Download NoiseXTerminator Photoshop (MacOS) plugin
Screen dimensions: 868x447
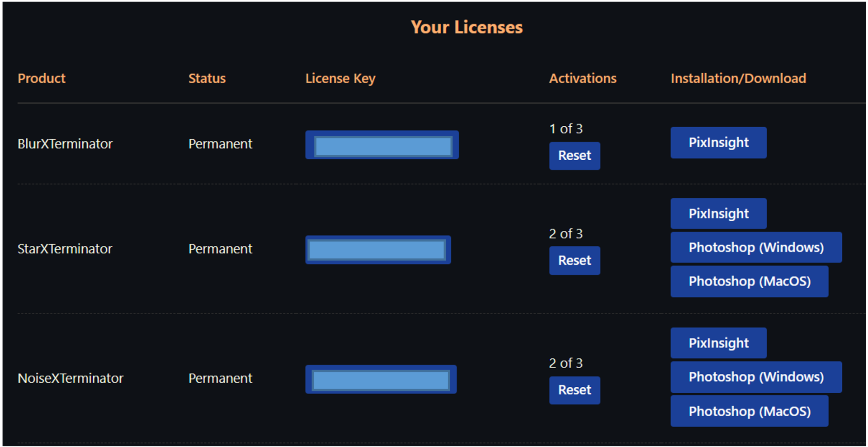tap(749, 411)
